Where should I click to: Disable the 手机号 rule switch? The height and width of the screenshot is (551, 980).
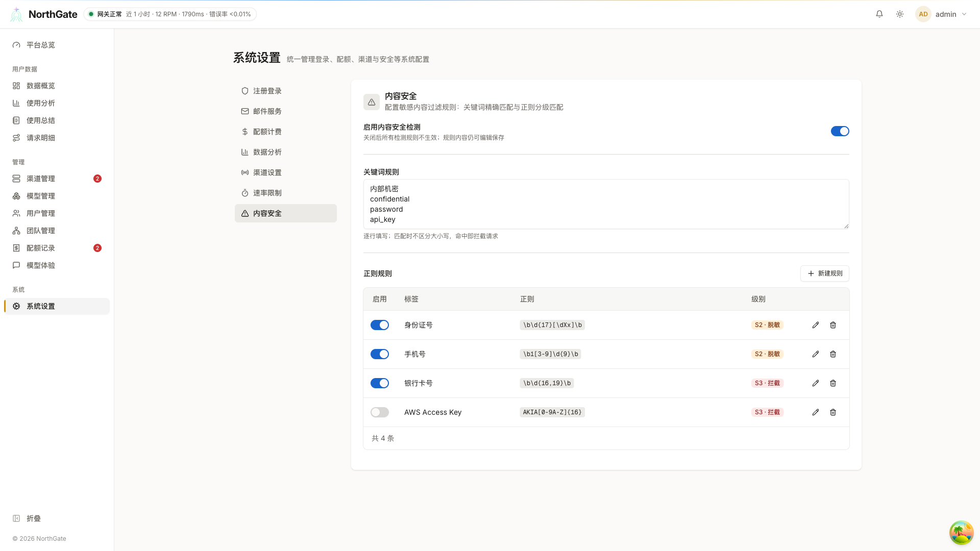coord(379,354)
